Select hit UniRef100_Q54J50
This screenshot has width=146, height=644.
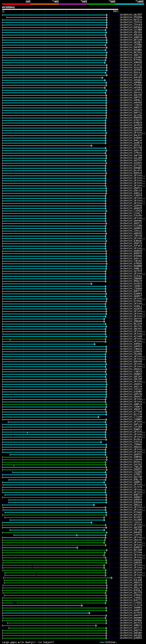tap(131, 540)
